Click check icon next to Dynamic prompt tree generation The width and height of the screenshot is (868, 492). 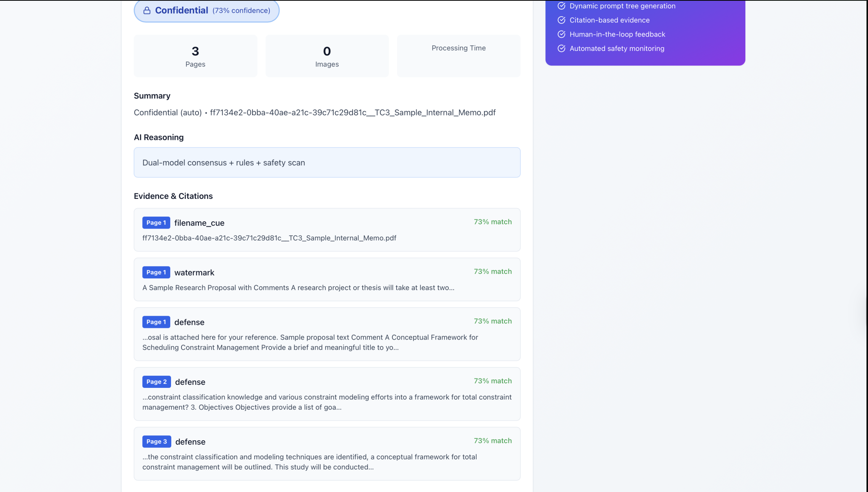coord(562,6)
